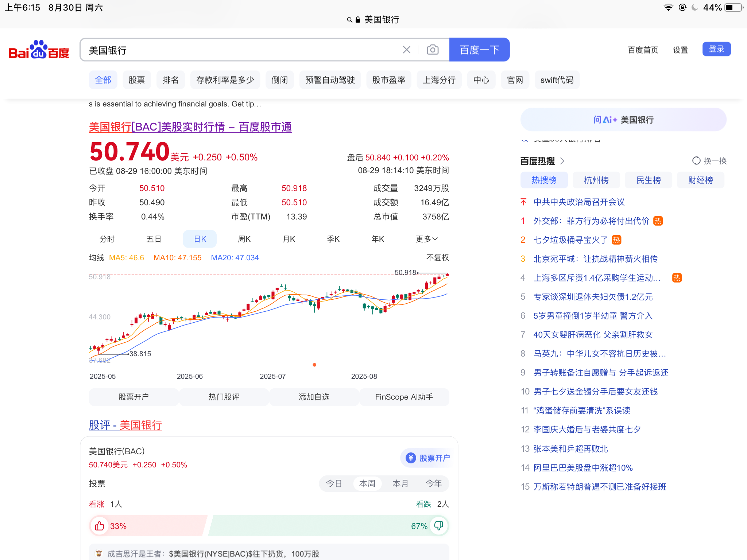Select the 全部 filter tab
Viewport: 747px width, 560px height.
tap(103, 80)
